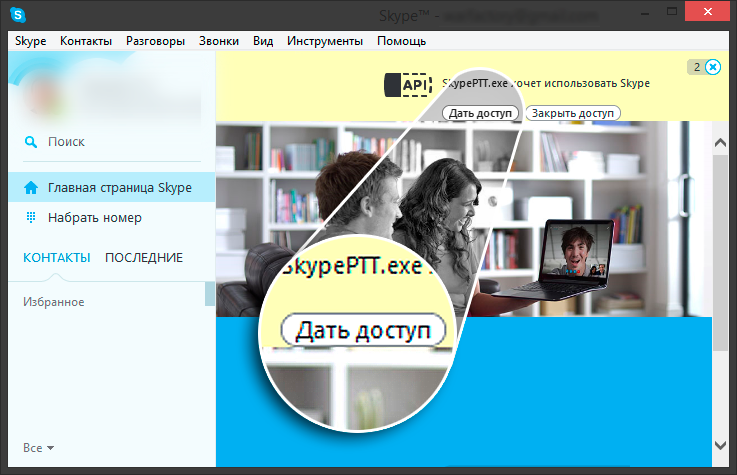
Task: Open the Звонки menu
Action: (219, 41)
